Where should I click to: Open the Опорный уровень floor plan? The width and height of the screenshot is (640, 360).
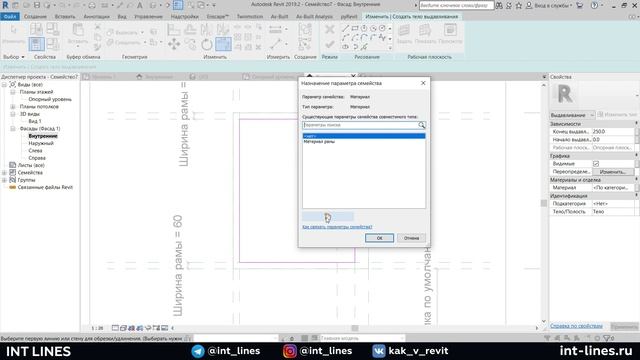pyautogui.click(x=50, y=99)
